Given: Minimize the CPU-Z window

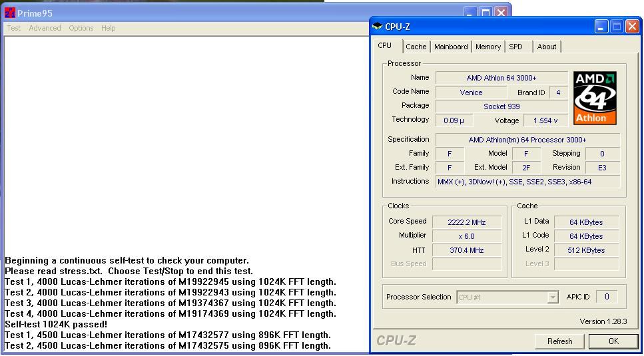Looking at the screenshot, I should click(601, 27).
